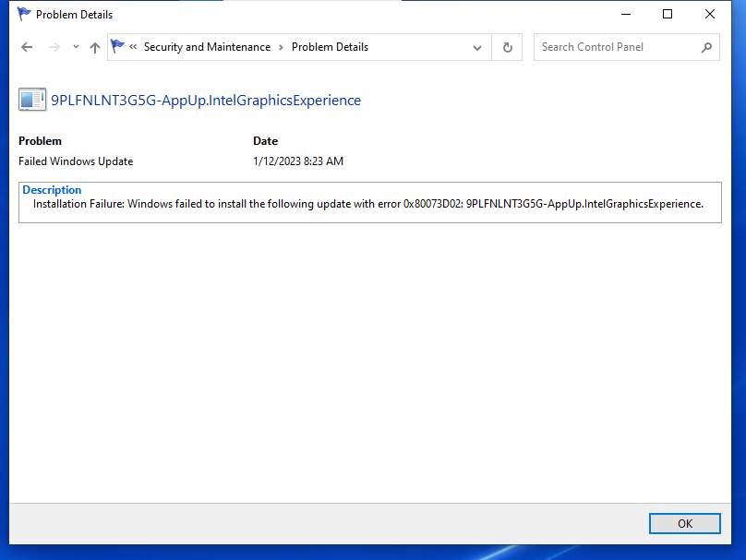The image size is (746, 560).
Task: Click the 9PLFNLNT3G5G-AppUp.IntelGraphicsExperience heading
Action: pyautogui.click(x=206, y=100)
